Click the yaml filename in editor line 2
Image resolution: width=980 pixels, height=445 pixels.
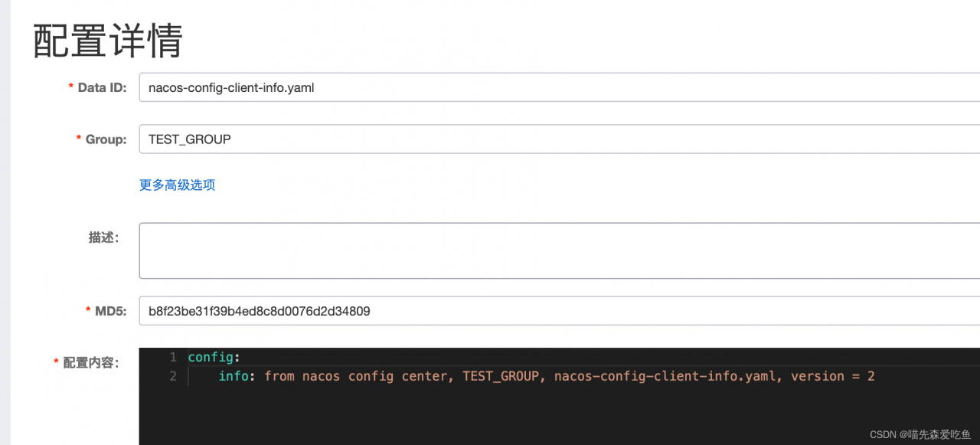[x=665, y=376]
